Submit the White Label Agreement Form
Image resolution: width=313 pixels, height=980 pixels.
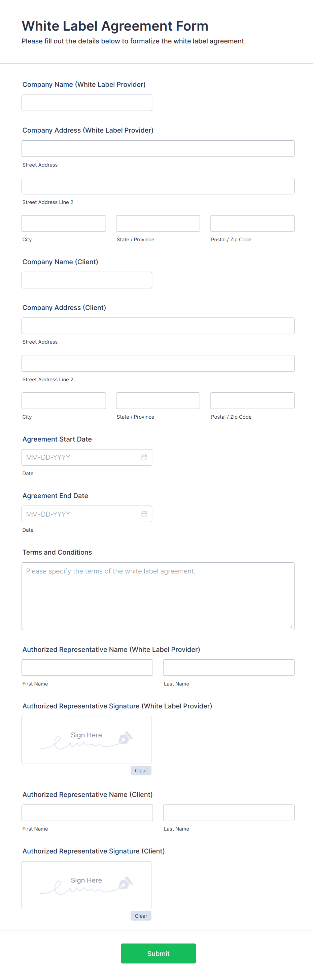[158, 953]
